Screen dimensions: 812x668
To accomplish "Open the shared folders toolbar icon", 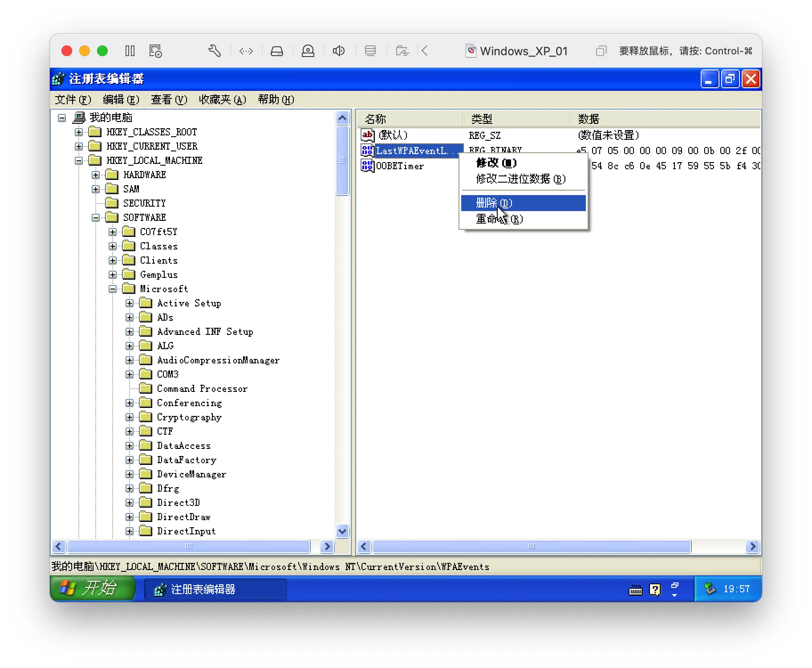I will 402,51.
